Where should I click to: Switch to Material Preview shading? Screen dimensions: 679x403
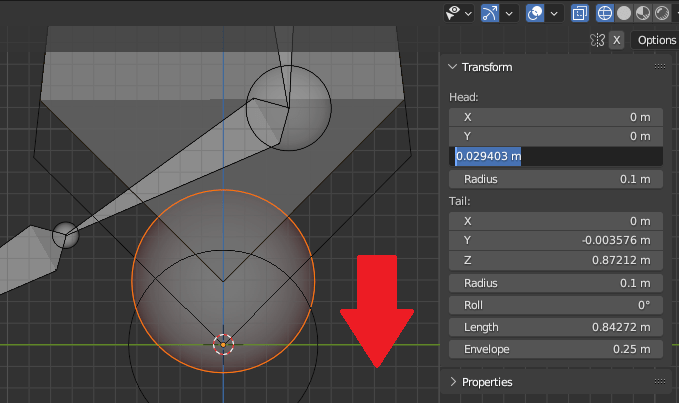coord(642,13)
